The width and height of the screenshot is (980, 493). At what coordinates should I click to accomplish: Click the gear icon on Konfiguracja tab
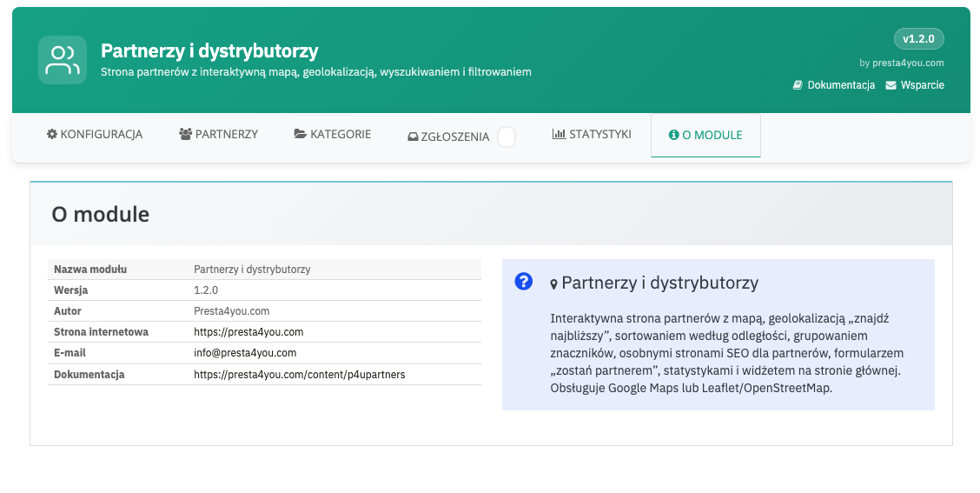52,134
